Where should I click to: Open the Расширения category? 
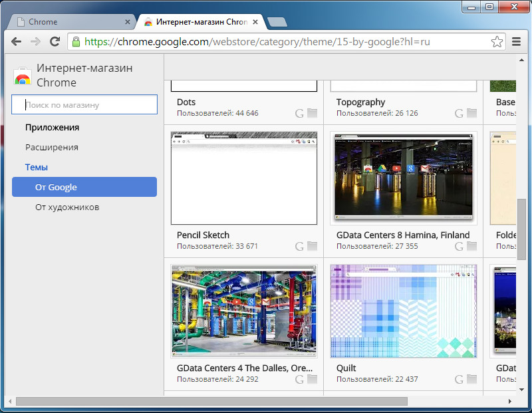[52, 147]
